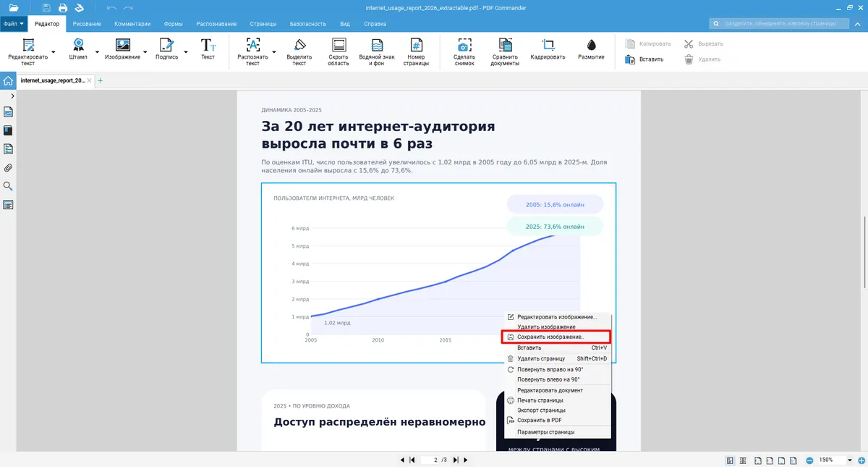Select the Скрыть область tool
868x467 pixels.
click(339, 51)
